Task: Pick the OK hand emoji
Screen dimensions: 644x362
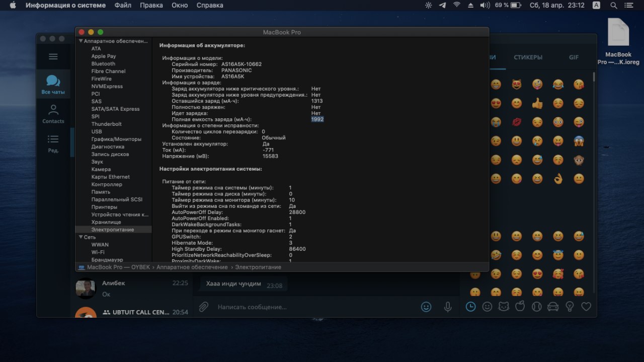Action: 558,178
